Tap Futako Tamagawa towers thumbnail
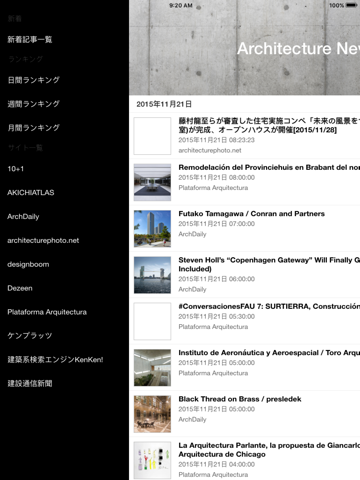Screen dimensions: 360x480 pyautogui.click(x=152, y=229)
